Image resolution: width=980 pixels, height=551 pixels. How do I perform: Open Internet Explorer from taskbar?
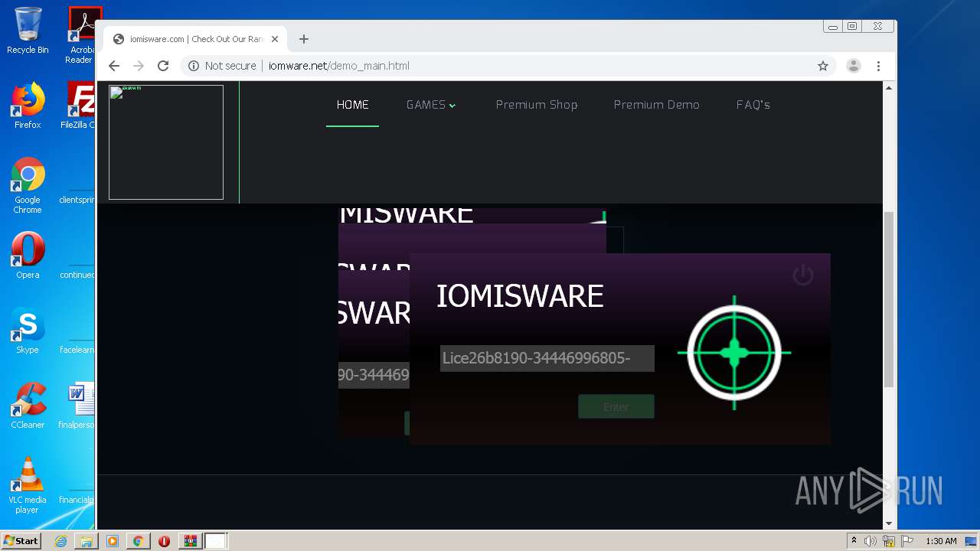60,541
